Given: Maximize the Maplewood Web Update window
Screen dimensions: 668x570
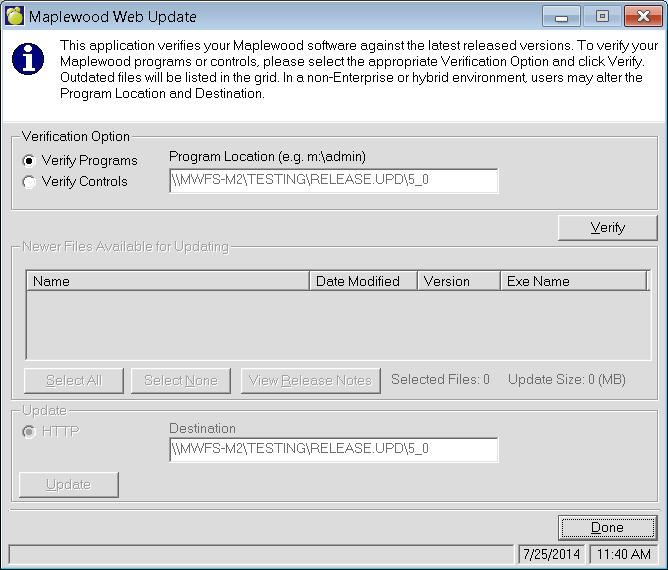Looking at the screenshot, I should [601, 16].
